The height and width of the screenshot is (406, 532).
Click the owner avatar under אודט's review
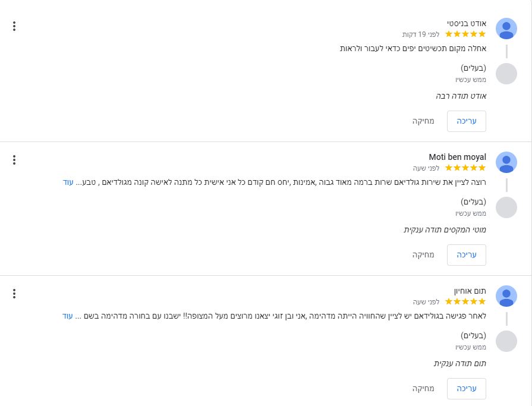(506, 74)
